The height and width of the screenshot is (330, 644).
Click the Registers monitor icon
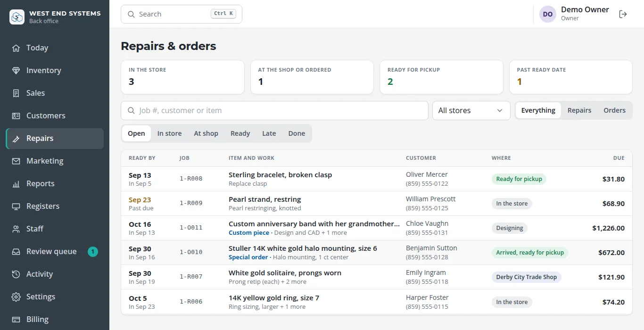click(16, 206)
